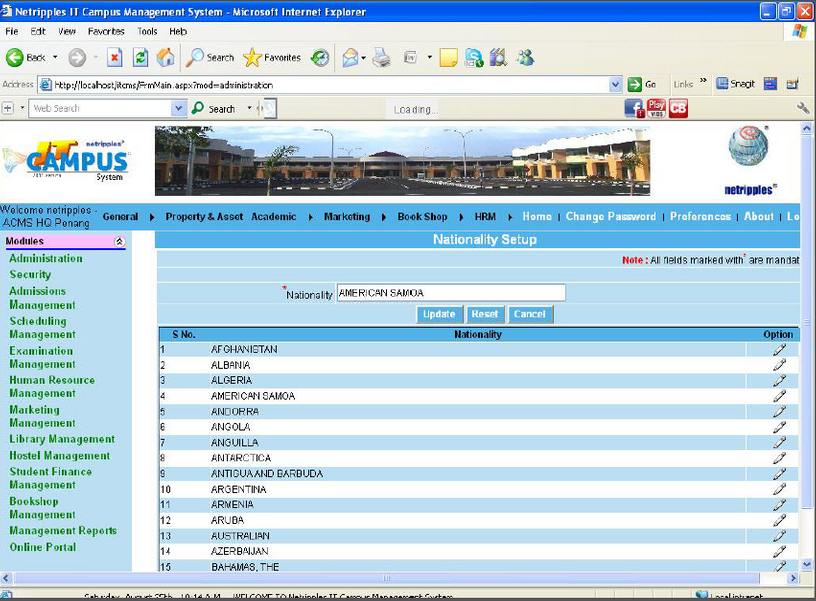Click the address bar URL field
The height and width of the screenshot is (601, 816).
325,84
